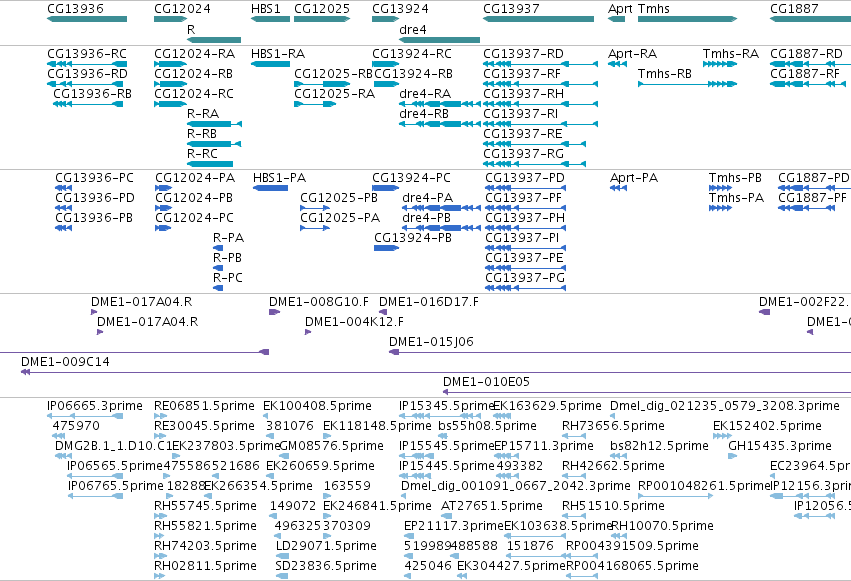Image resolution: width=851 pixels, height=581 pixels.
Task: Select the Tmhs gene label
Action: (653, 9)
